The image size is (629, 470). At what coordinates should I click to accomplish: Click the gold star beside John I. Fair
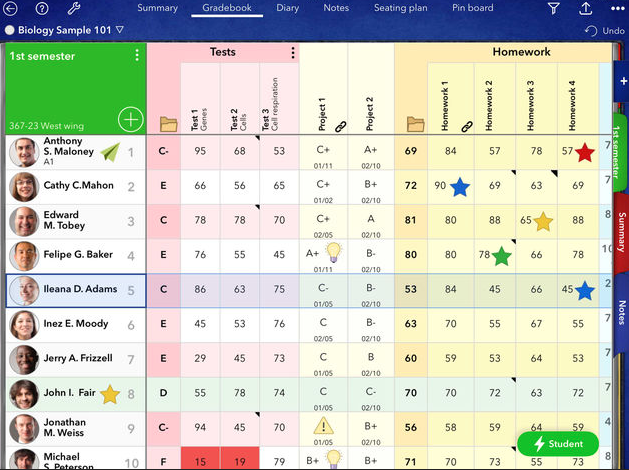click(x=110, y=394)
